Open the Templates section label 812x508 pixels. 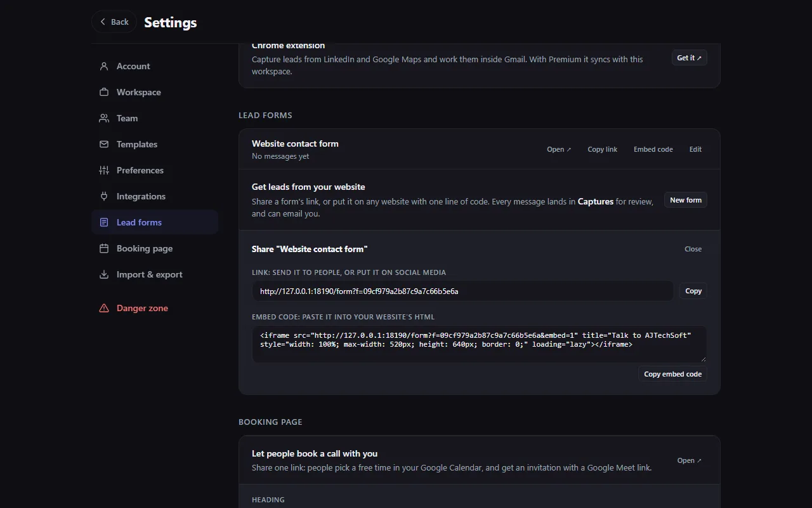[137, 144]
